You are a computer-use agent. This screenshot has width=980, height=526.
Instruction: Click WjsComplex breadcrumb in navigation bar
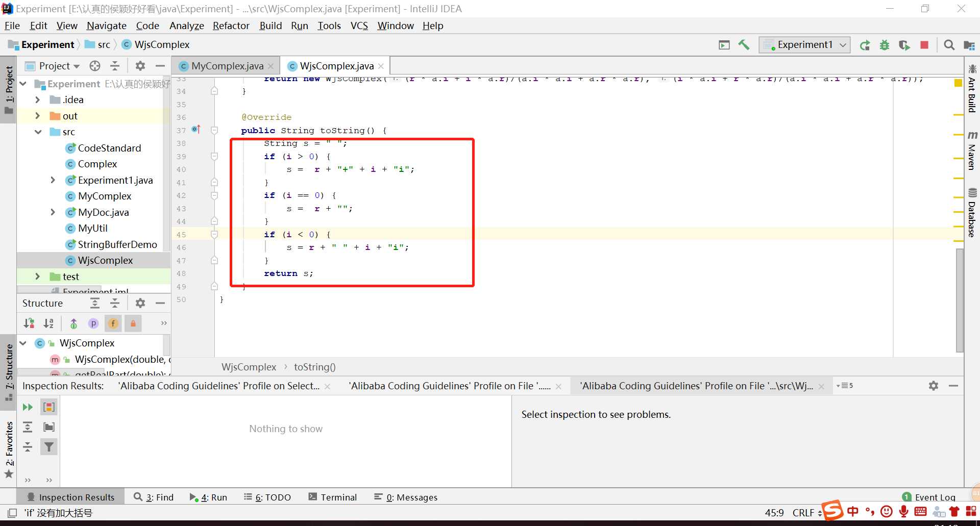coord(156,45)
